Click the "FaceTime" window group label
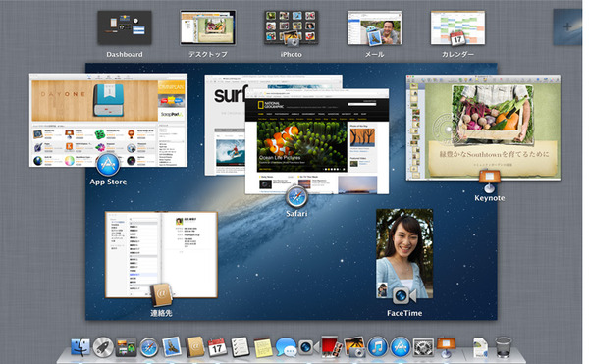Image resolution: width=589 pixels, height=364 pixels. click(404, 313)
